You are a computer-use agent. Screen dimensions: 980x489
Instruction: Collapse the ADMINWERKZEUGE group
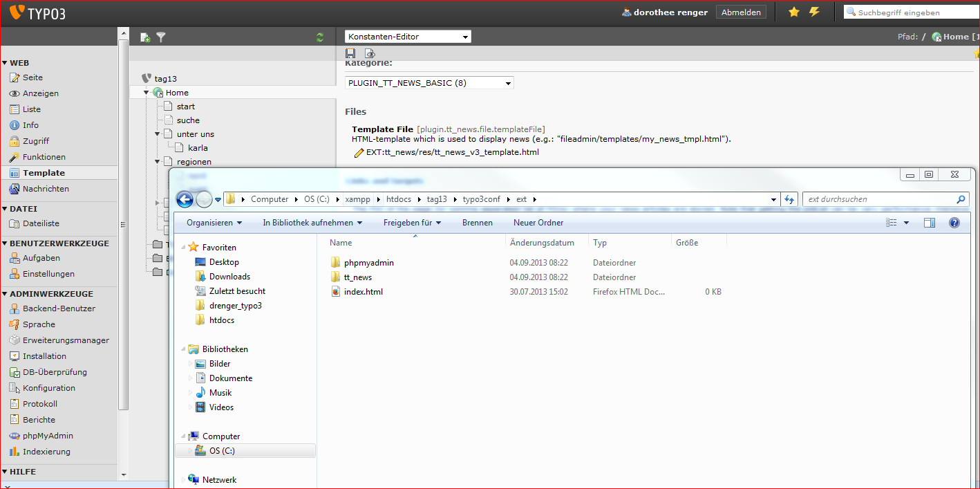click(x=4, y=294)
